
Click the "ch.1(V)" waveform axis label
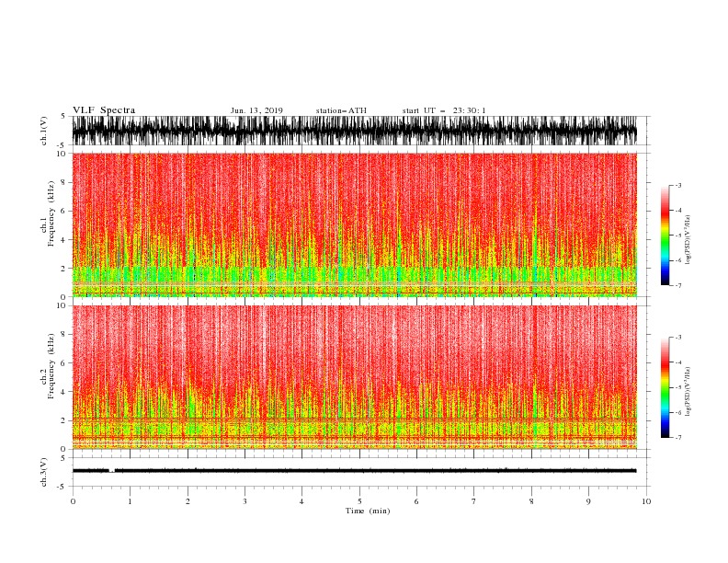[x=44, y=131]
